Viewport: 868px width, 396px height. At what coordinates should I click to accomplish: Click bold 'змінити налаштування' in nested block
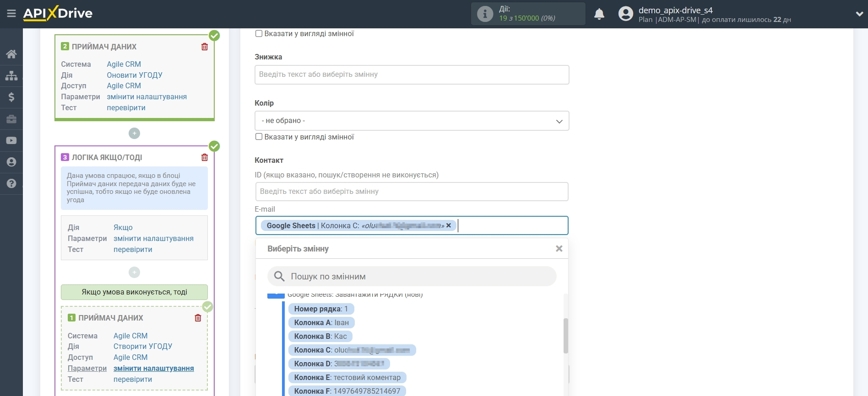click(153, 368)
